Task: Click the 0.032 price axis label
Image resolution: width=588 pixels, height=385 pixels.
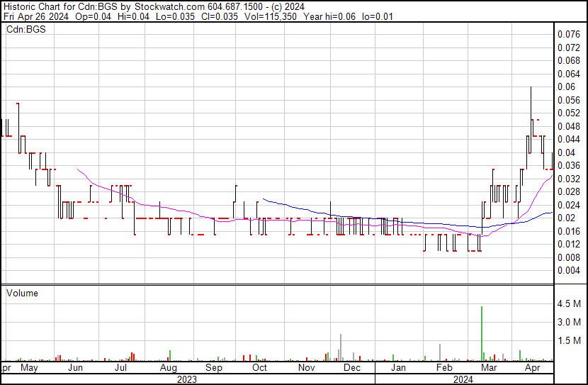Action: [569, 179]
